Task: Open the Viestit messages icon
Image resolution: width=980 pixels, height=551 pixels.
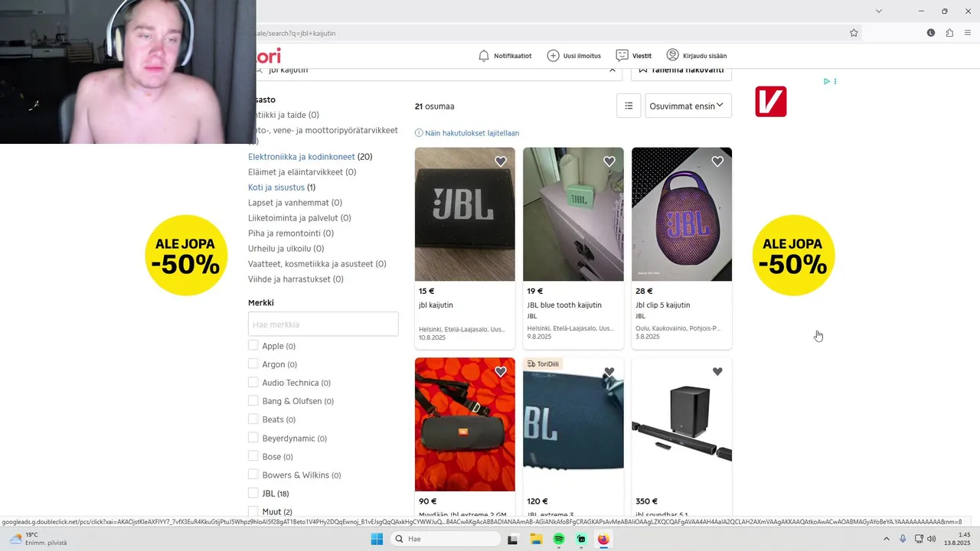Action: [x=622, y=56]
